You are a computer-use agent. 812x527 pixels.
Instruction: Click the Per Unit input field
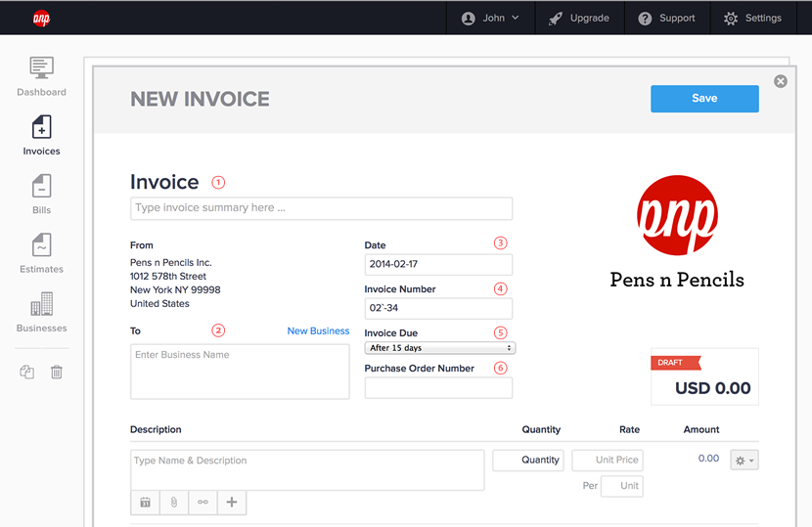(621, 486)
